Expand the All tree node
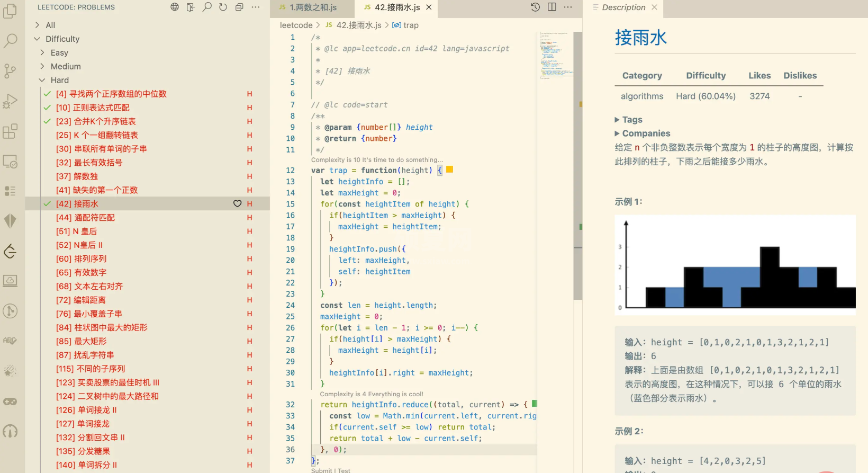The image size is (868, 473). click(37, 25)
